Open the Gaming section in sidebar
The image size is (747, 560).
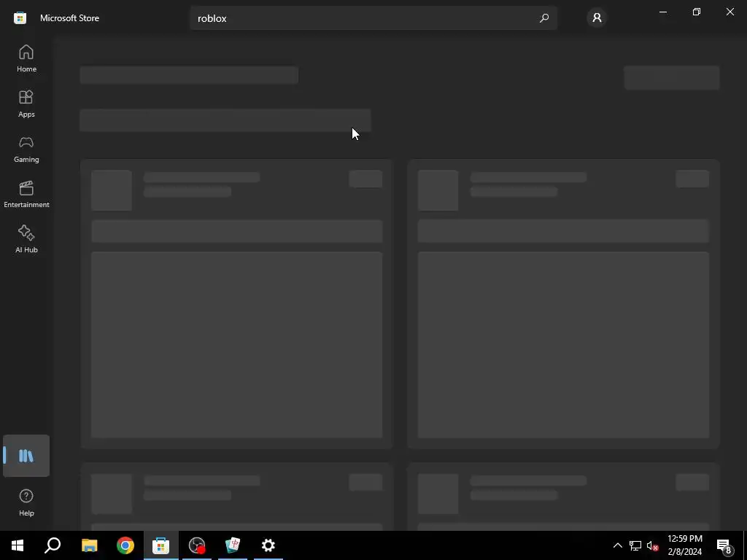pyautogui.click(x=26, y=149)
